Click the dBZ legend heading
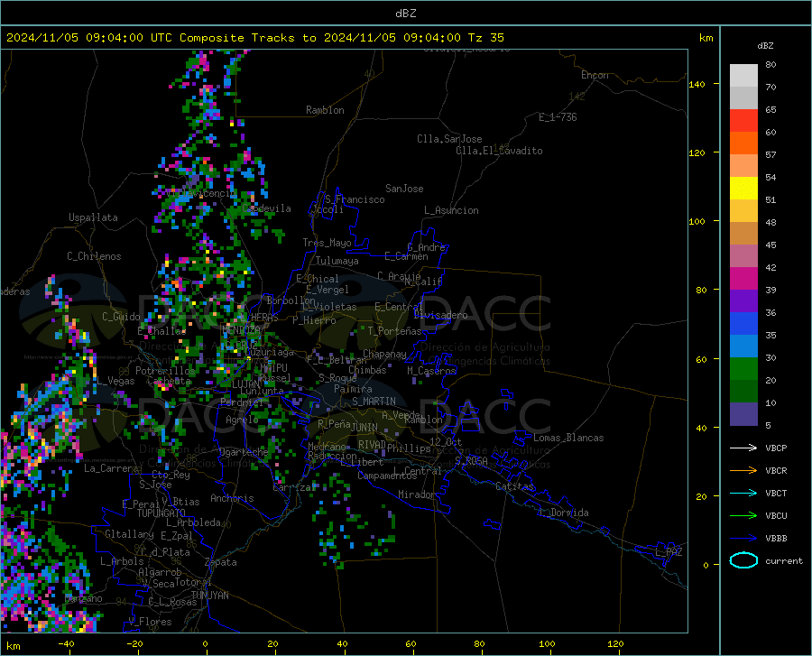This screenshot has height=656, width=812. pyautogui.click(x=765, y=45)
